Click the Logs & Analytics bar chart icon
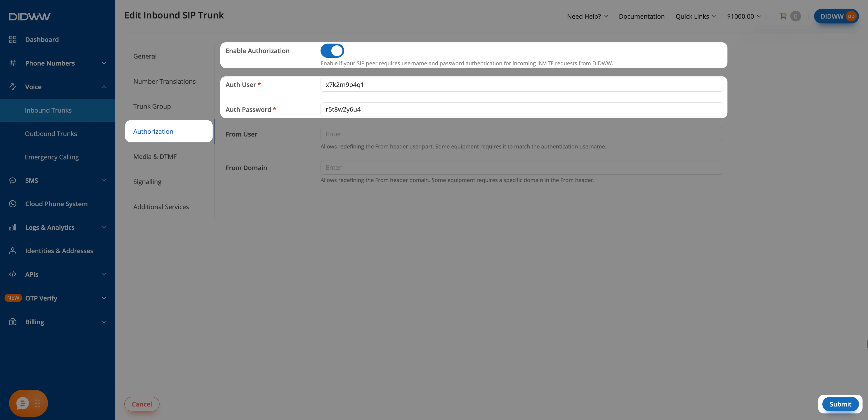The image size is (868, 420). tap(12, 227)
